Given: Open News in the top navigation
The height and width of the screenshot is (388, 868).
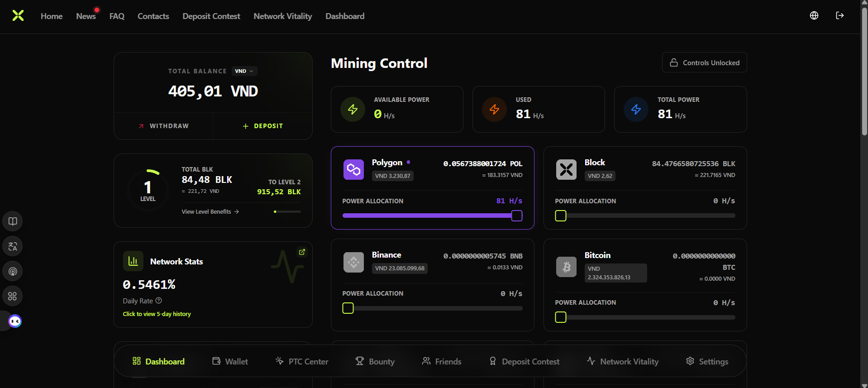Looking at the screenshot, I should click(86, 16).
